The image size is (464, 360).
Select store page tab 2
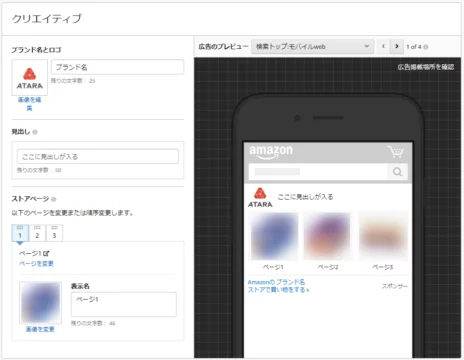pos(37,233)
